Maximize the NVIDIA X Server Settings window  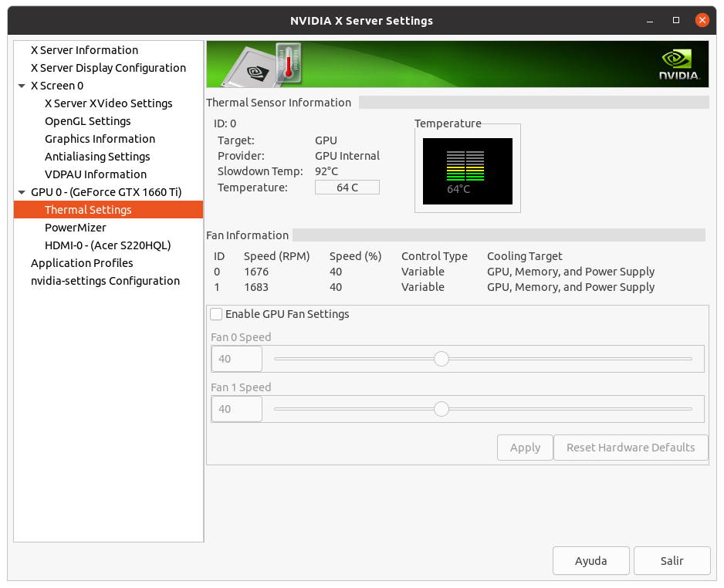pyautogui.click(x=676, y=20)
